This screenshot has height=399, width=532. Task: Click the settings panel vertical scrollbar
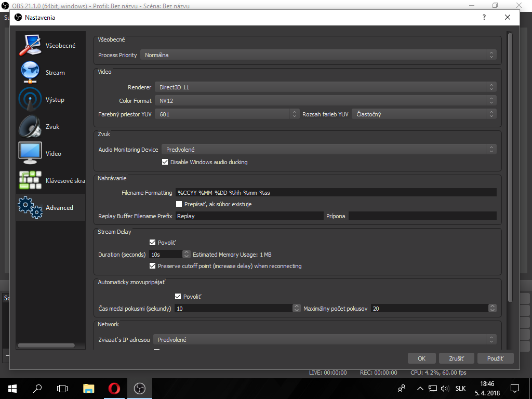tap(510, 167)
